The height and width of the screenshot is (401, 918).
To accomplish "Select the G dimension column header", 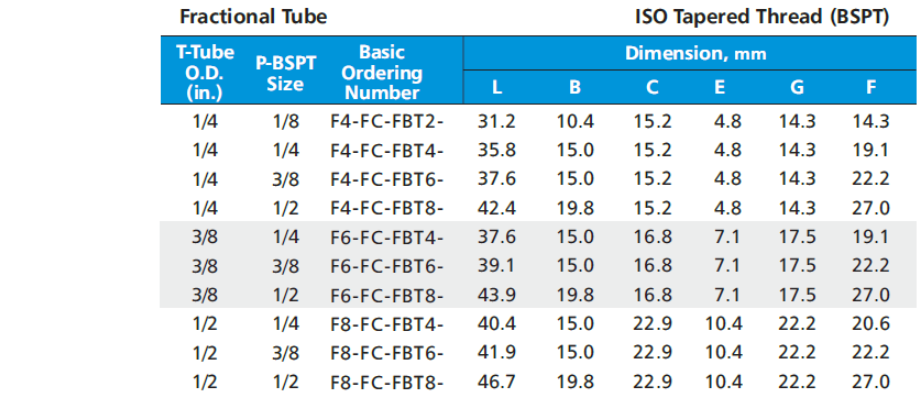I will [x=796, y=87].
